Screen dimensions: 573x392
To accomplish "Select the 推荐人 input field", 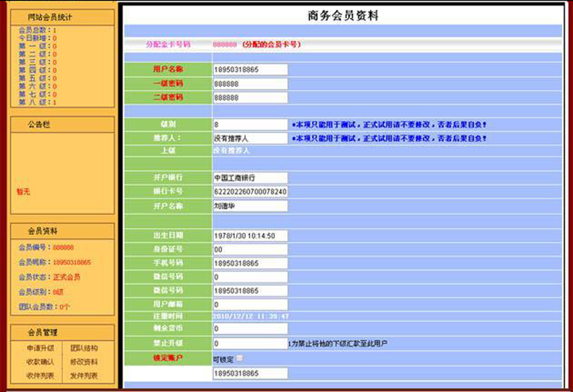I will [250, 139].
